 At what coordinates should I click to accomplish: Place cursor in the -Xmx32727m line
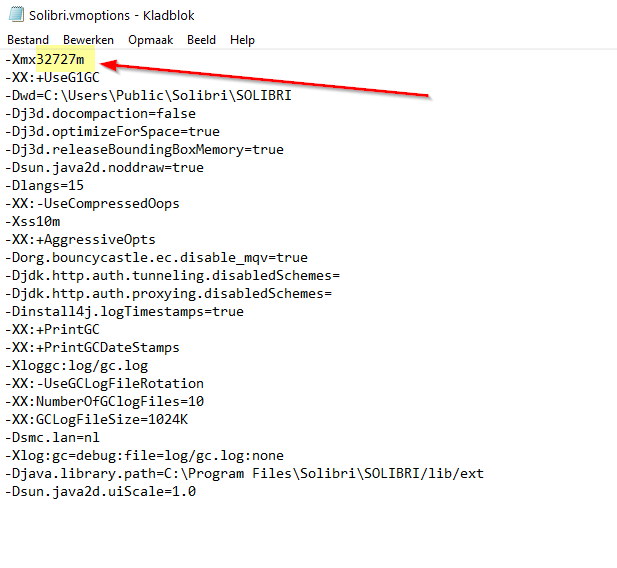44,59
